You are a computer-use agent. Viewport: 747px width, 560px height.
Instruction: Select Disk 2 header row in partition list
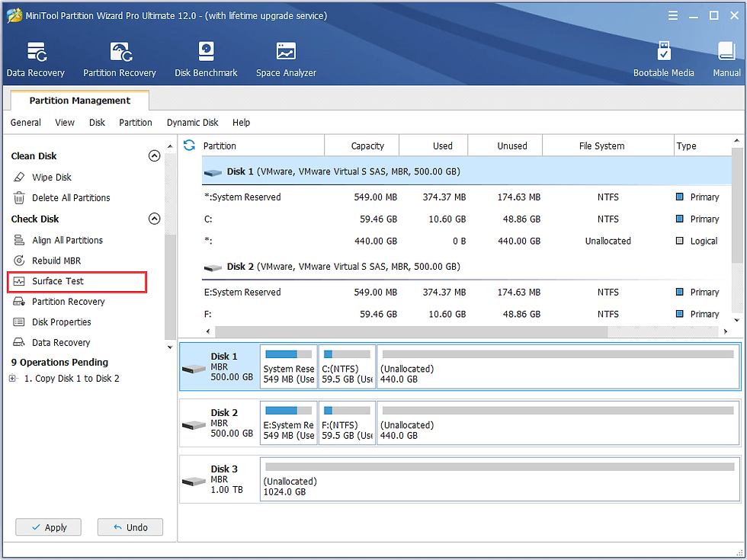click(466, 267)
